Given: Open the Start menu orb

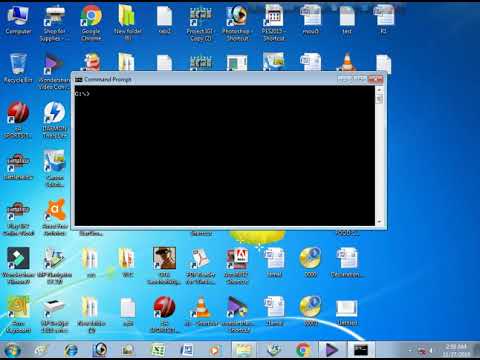Looking at the screenshot, I should [x=12, y=350].
